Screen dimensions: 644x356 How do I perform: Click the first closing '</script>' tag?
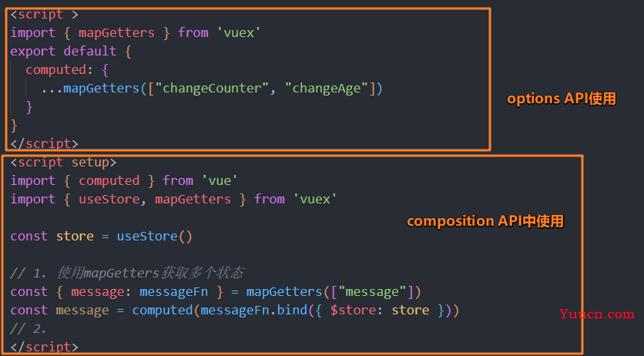tap(44, 144)
